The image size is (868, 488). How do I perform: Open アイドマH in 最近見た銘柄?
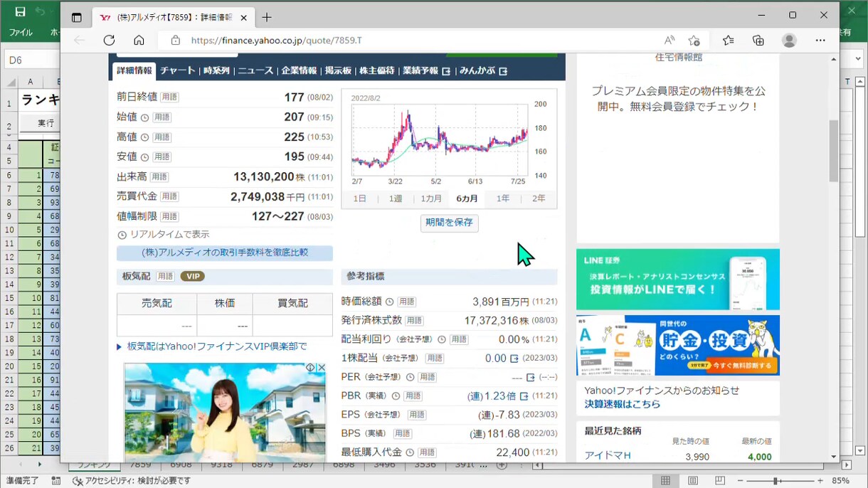pyautogui.click(x=608, y=456)
